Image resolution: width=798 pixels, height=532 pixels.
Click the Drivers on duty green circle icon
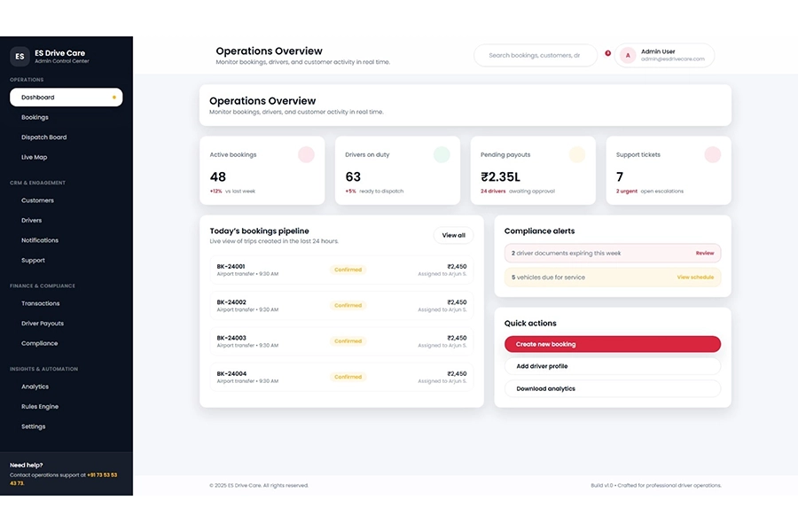(442, 154)
